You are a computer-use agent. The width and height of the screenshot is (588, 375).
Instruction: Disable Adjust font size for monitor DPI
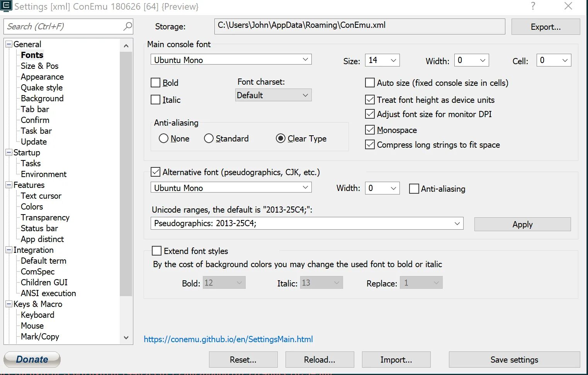pyautogui.click(x=370, y=114)
